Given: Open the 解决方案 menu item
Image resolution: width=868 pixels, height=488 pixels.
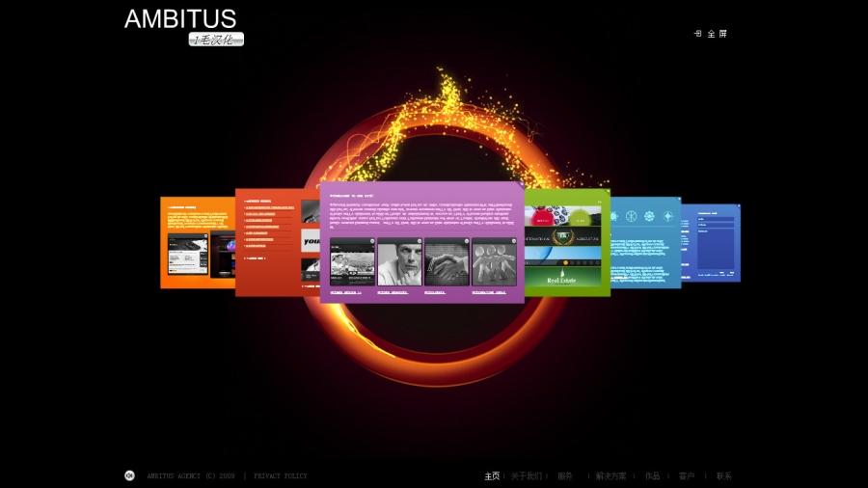Looking at the screenshot, I should pyautogui.click(x=611, y=475).
